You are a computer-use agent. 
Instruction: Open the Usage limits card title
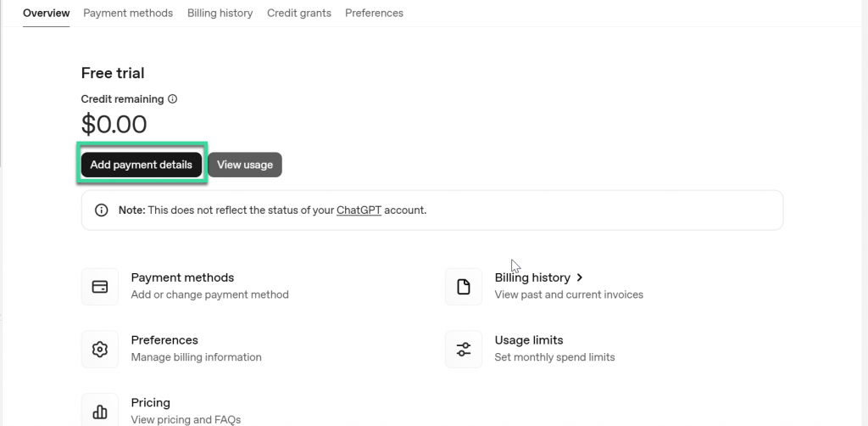coord(529,340)
